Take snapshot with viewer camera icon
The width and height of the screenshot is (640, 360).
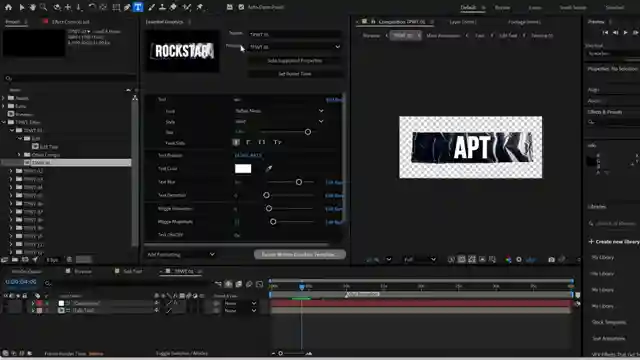551,260
